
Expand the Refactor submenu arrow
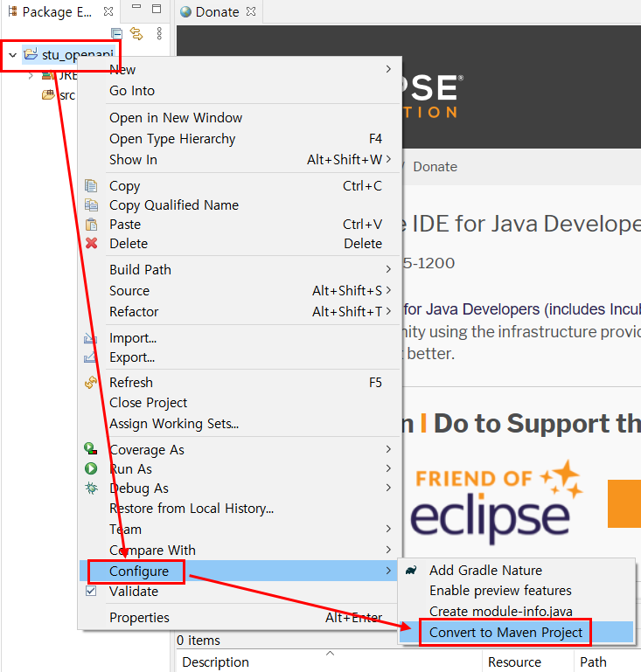pos(388,311)
